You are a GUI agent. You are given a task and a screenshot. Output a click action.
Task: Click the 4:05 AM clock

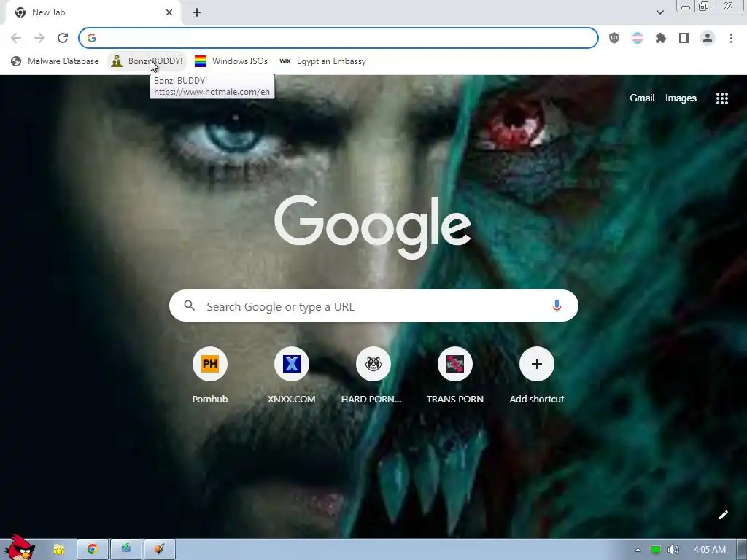(x=710, y=550)
